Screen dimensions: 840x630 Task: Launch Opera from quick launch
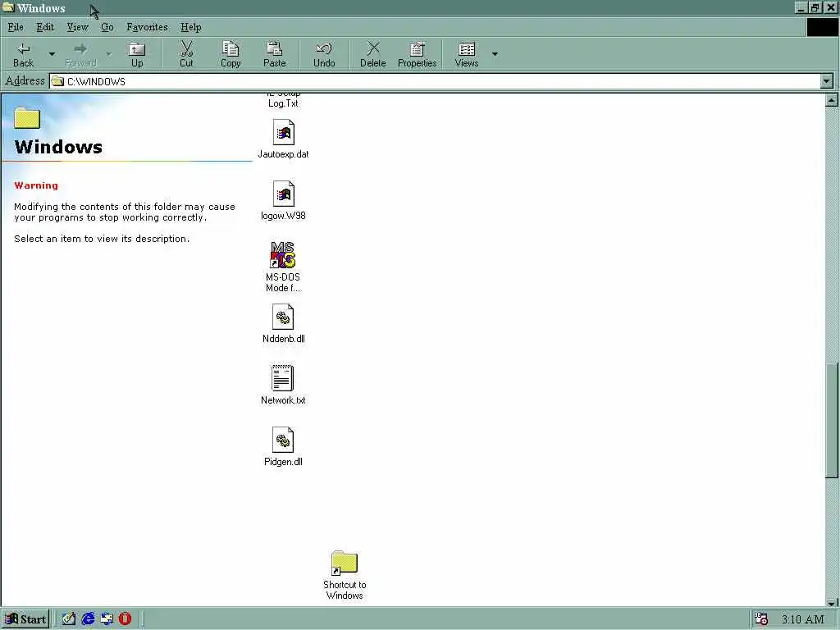(125, 619)
